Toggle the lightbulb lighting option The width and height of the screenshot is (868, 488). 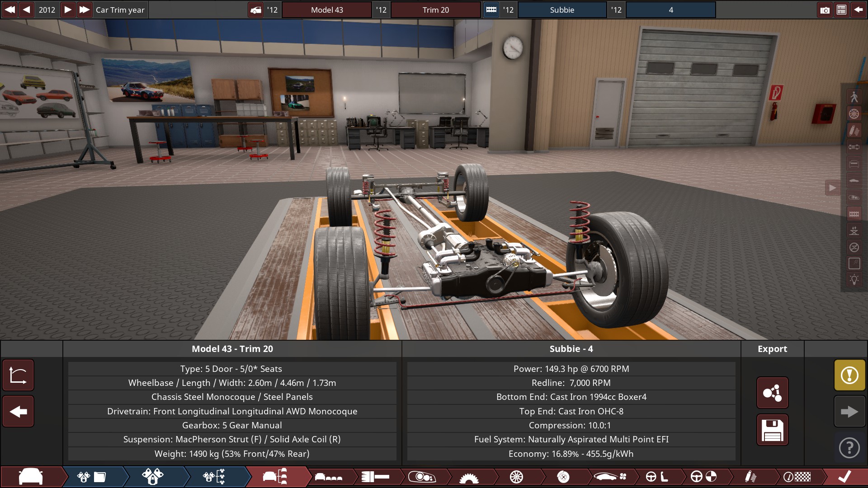(x=854, y=280)
